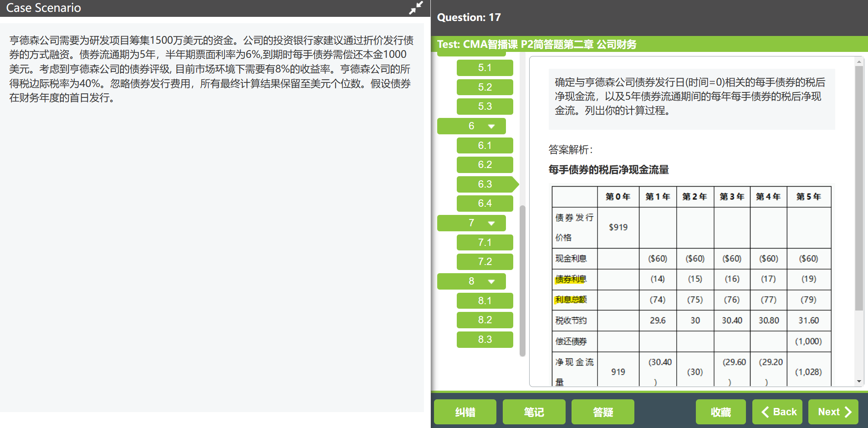This screenshot has height=428, width=868.
Task: Open question 7.2
Action: click(485, 262)
